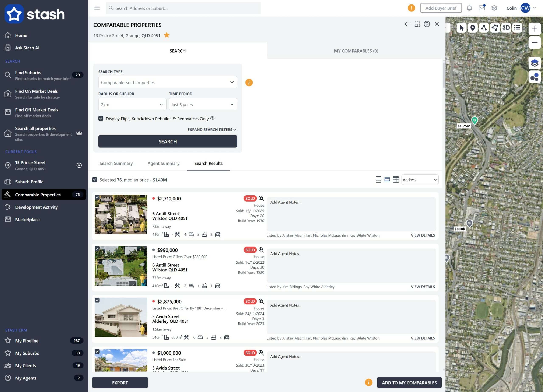Image resolution: width=543 pixels, height=392 pixels.
Task: Open the Time Period last 5 years dropdown
Action: point(203,104)
